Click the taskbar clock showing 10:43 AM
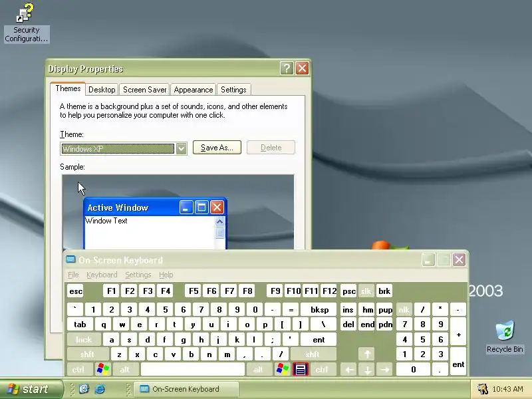The image size is (532, 399). pos(507,389)
